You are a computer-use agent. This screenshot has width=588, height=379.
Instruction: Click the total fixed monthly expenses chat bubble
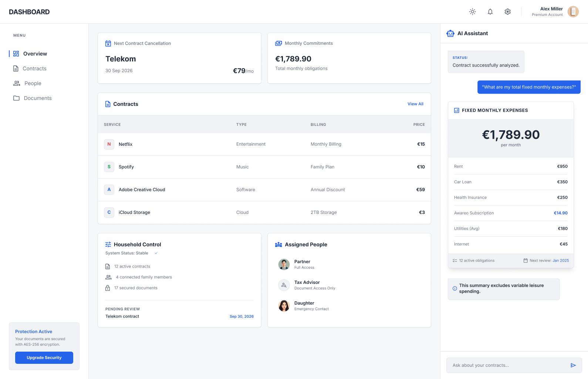pyautogui.click(x=529, y=87)
